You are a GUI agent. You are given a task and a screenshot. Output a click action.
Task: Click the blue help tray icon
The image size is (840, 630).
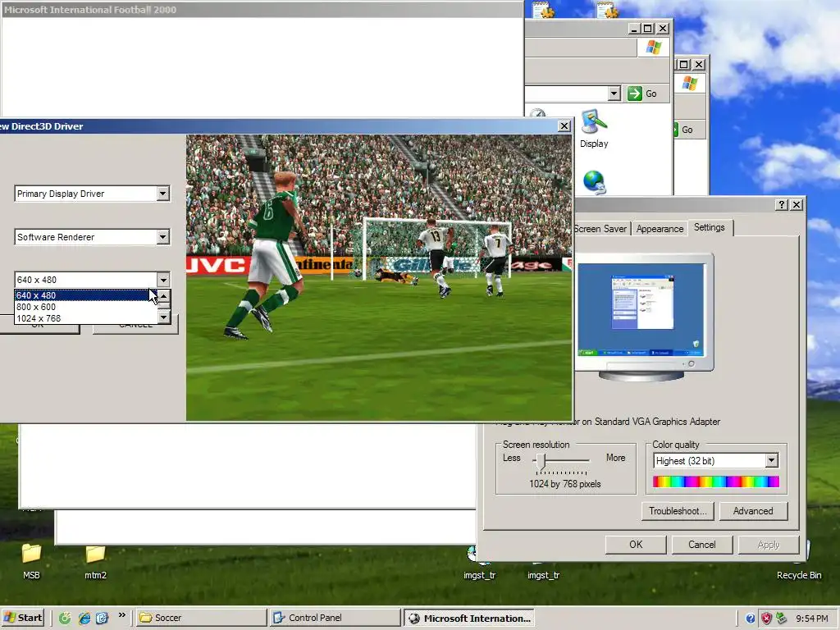click(751, 619)
